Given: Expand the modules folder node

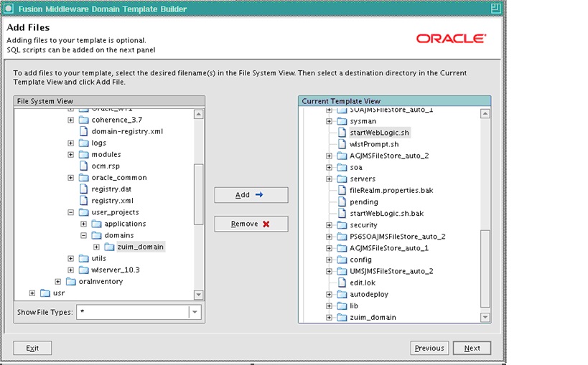Looking at the screenshot, I should point(70,154).
